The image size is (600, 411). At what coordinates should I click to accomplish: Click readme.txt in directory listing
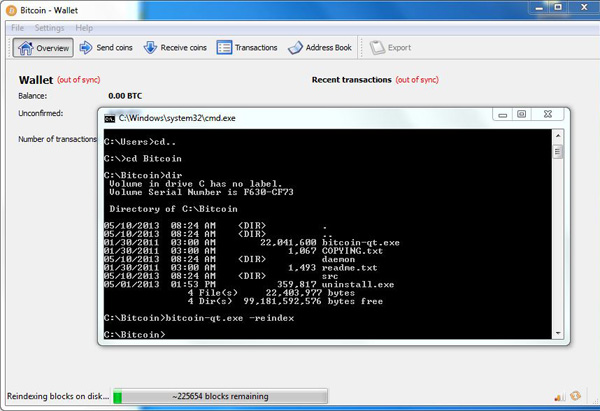[350, 268]
